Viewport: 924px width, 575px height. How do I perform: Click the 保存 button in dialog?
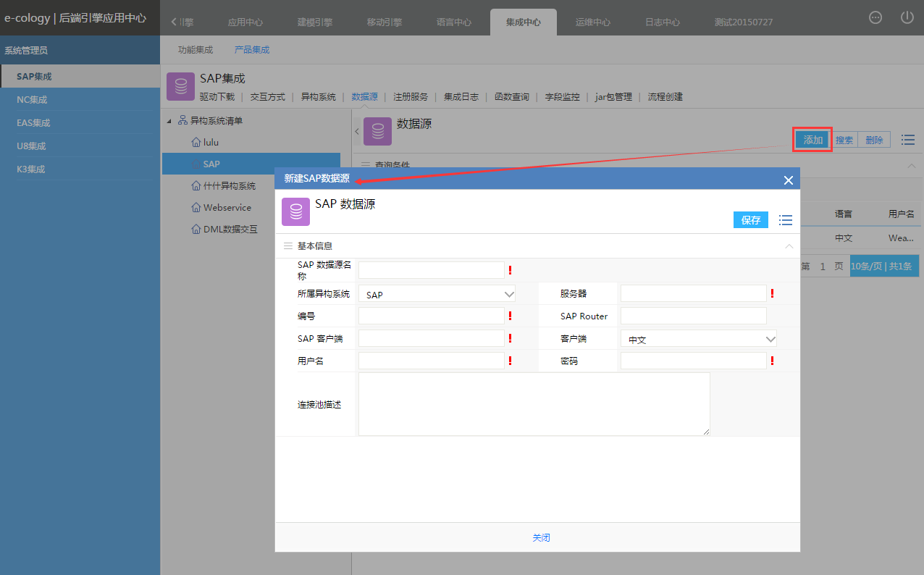click(x=751, y=220)
